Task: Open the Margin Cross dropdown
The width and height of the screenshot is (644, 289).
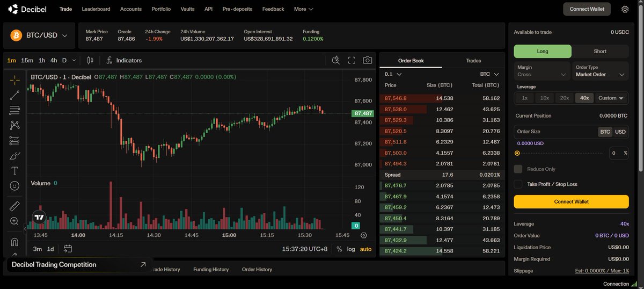Action: coord(543,71)
